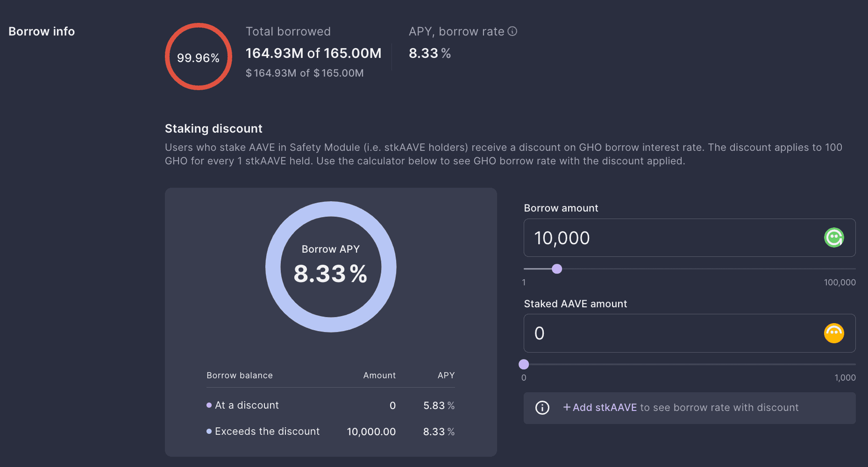Screen dimensions: 868x467
Task: Click the info circle in the stkAAVE banner
Action: coord(542,408)
